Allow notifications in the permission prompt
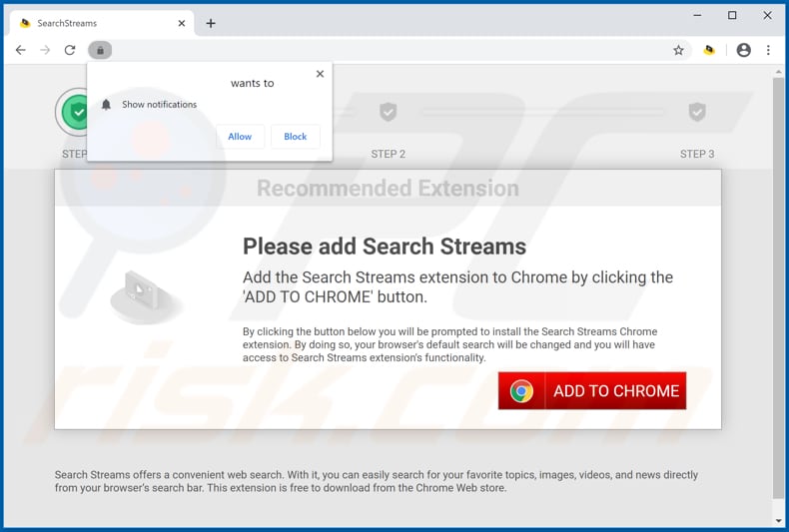789x532 pixels. [240, 137]
